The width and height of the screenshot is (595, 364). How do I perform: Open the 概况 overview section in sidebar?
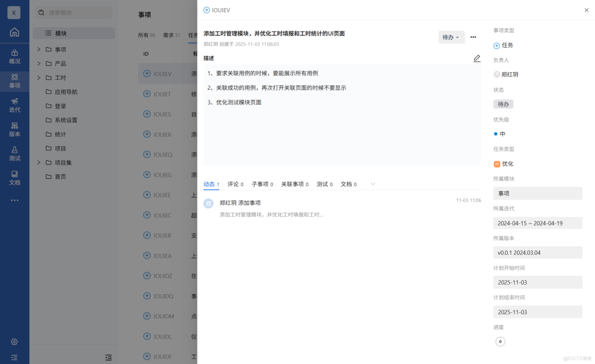tap(15, 56)
